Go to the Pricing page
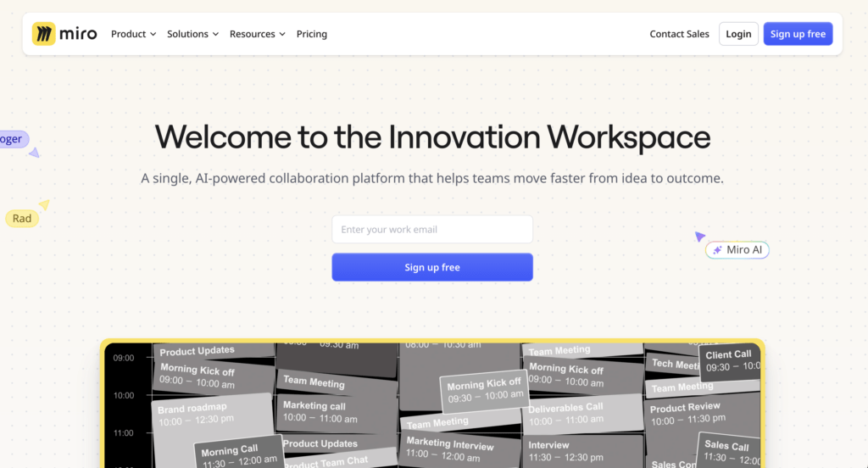 [311, 34]
